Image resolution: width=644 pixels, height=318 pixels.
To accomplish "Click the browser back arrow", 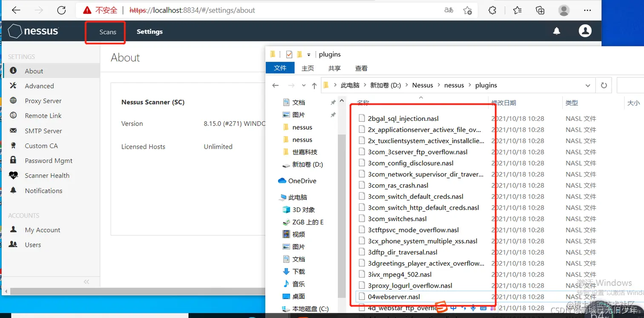I will point(16,10).
